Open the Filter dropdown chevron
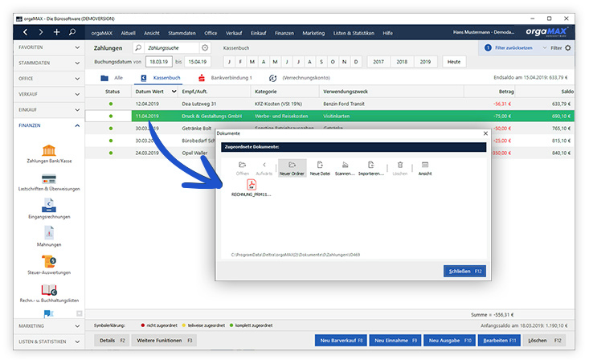589x364 pixels. pyautogui.click(x=544, y=47)
